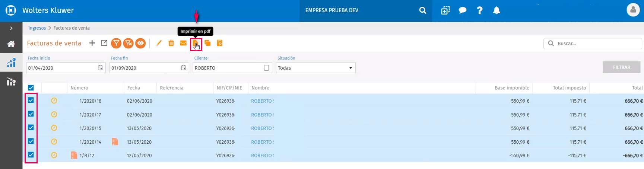
Task: Click the clock status icon for 1/R/12
Action: click(54, 155)
